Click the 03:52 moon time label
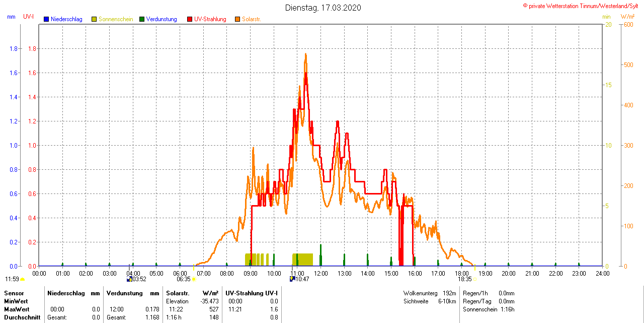Image resolution: width=644 pixels, height=323 pixels. pos(139,279)
